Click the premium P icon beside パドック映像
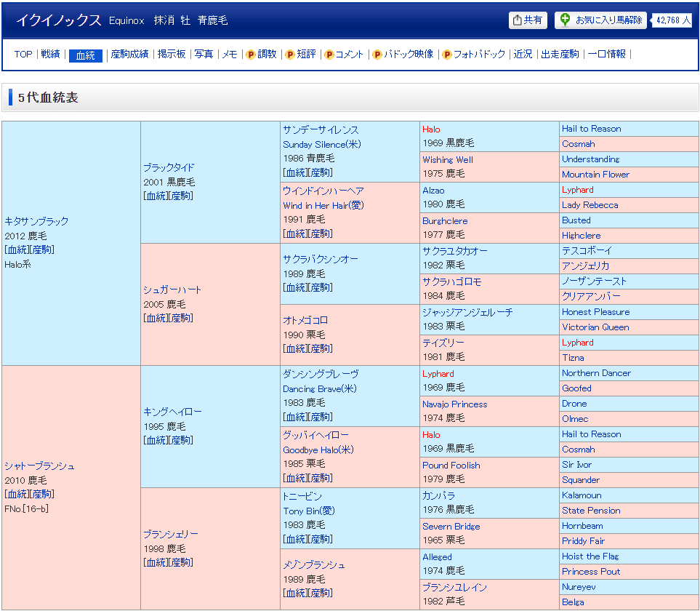 point(377,55)
